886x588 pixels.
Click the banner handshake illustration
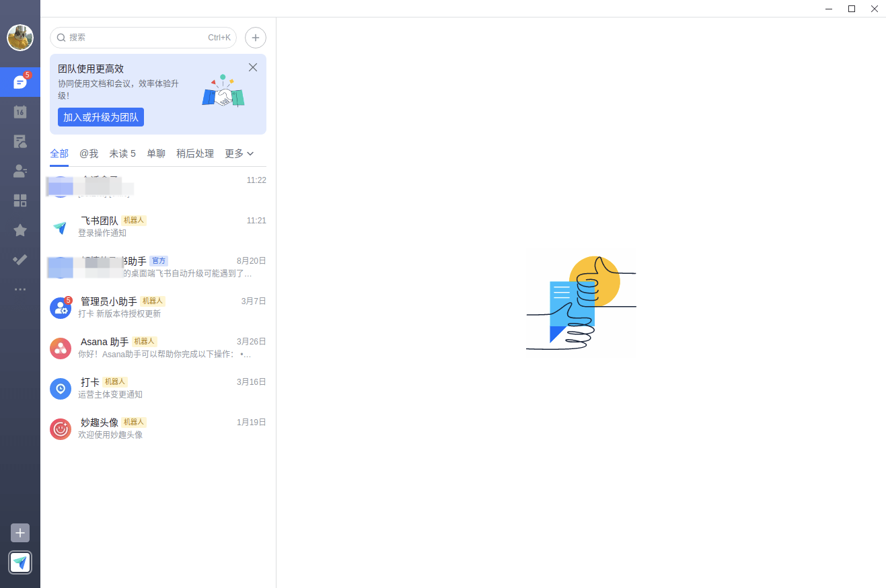223,92
